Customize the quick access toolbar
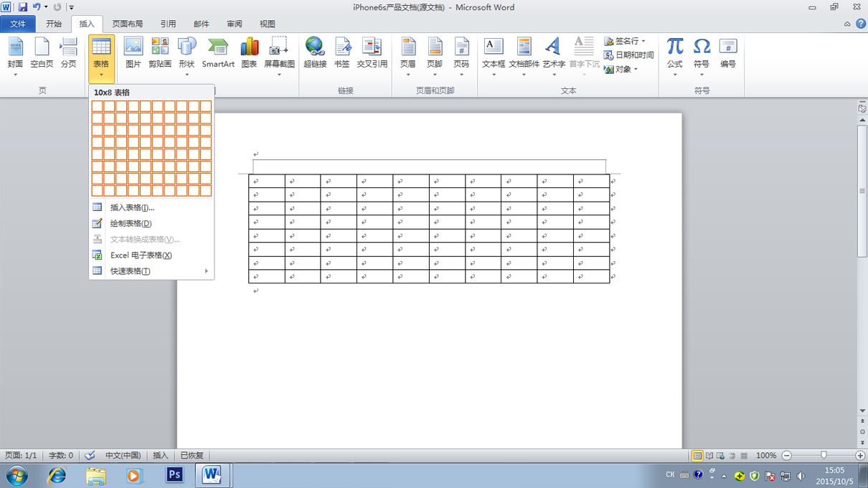 [x=72, y=7]
